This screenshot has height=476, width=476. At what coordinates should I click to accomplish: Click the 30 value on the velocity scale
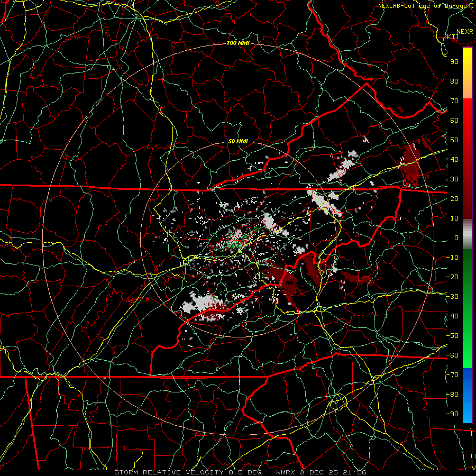point(454,179)
